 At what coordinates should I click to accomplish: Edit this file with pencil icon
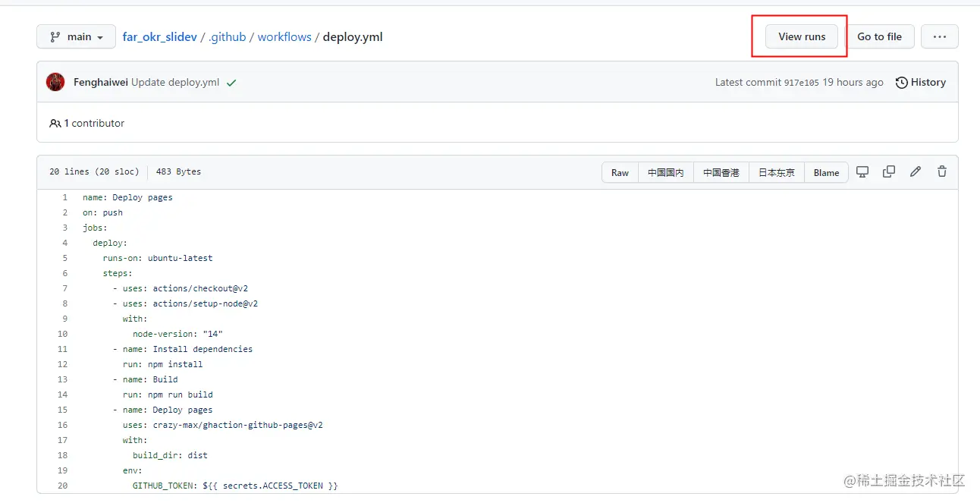pyautogui.click(x=916, y=171)
